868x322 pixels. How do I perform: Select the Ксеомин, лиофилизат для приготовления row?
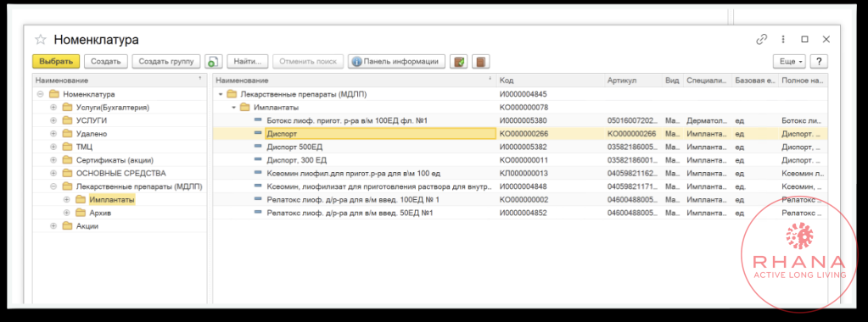tap(520, 186)
